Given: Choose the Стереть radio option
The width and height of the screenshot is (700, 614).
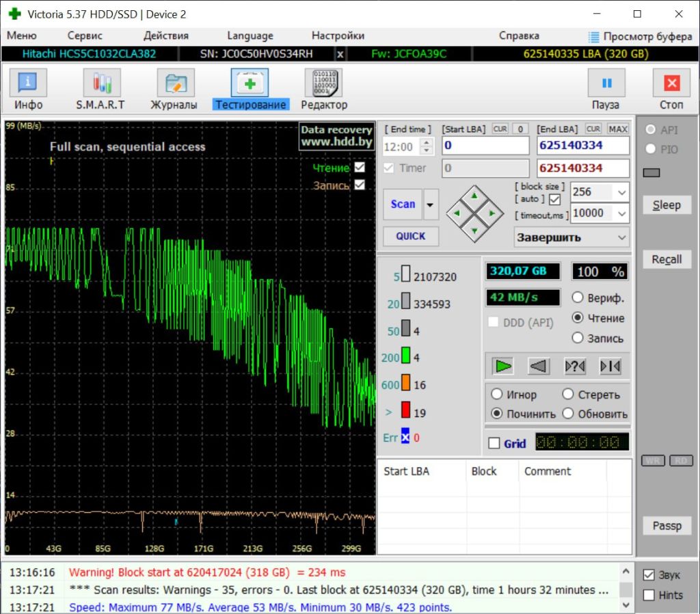Looking at the screenshot, I should tap(568, 395).
